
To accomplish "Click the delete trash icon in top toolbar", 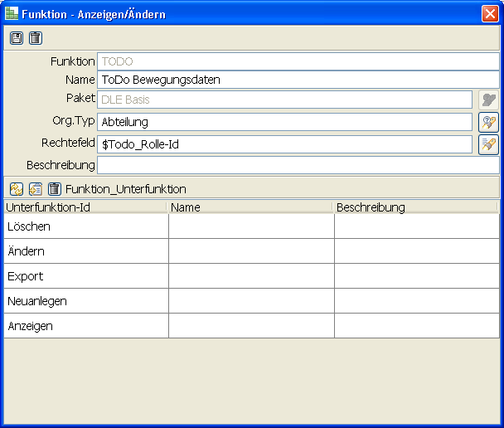I will point(35,38).
